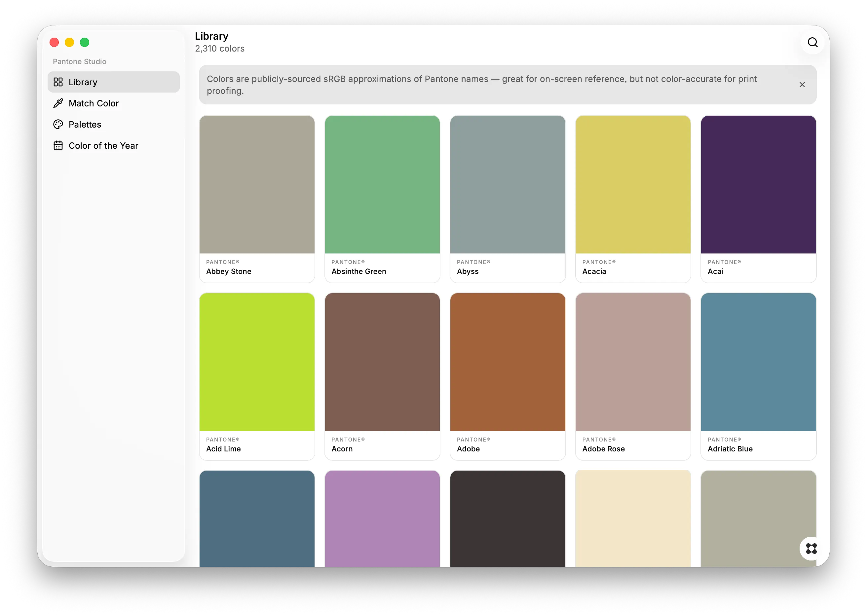Open the search magnifier icon

point(812,42)
